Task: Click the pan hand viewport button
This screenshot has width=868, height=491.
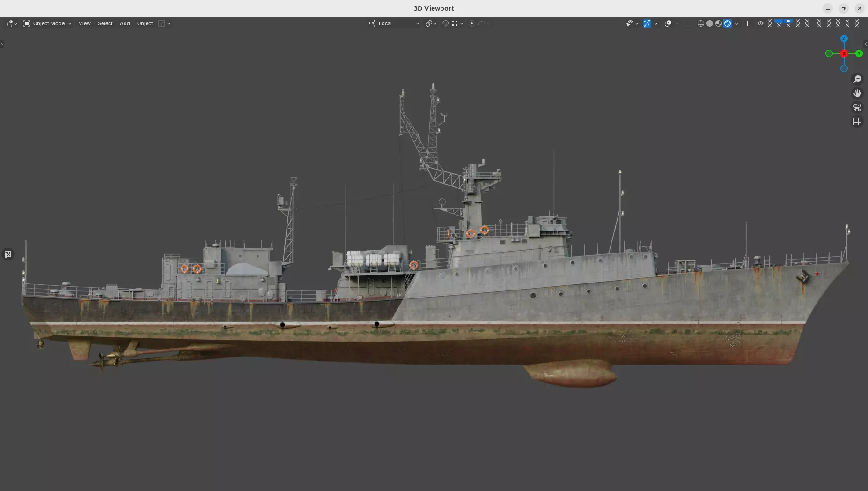Action: click(x=857, y=93)
